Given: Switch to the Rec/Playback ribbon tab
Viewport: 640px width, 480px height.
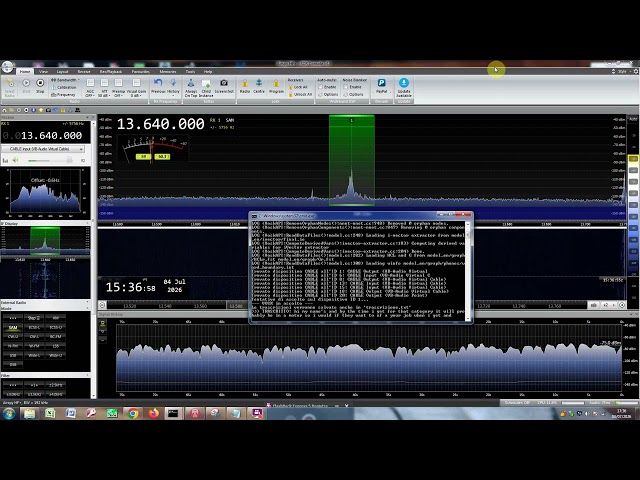Looking at the screenshot, I should pyautogui.click(x=111, y=71).
